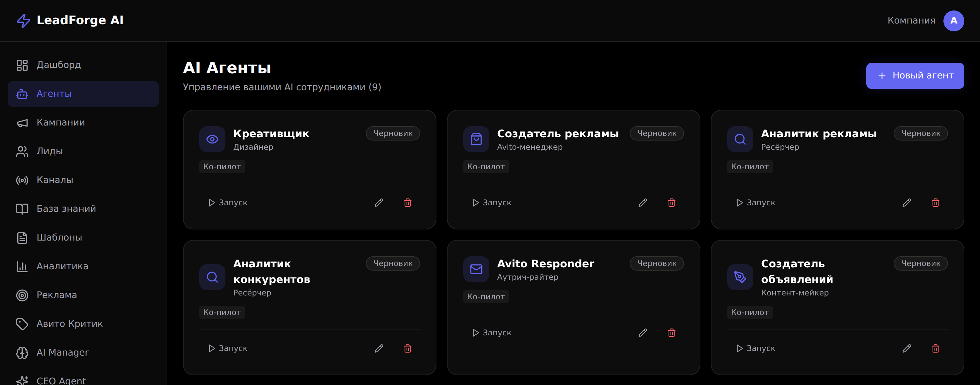Click Черновик badge on Креативщик card

pos(393,134)
